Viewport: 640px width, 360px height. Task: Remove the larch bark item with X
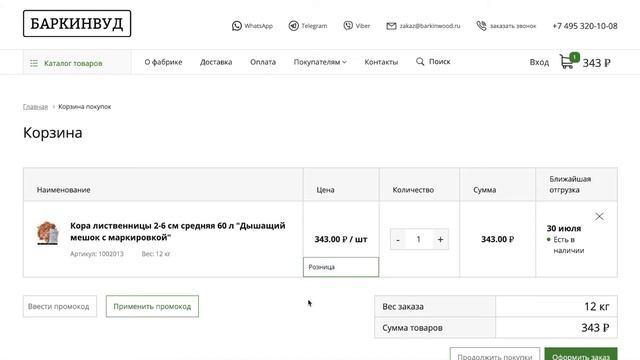[x=599, y=216]
